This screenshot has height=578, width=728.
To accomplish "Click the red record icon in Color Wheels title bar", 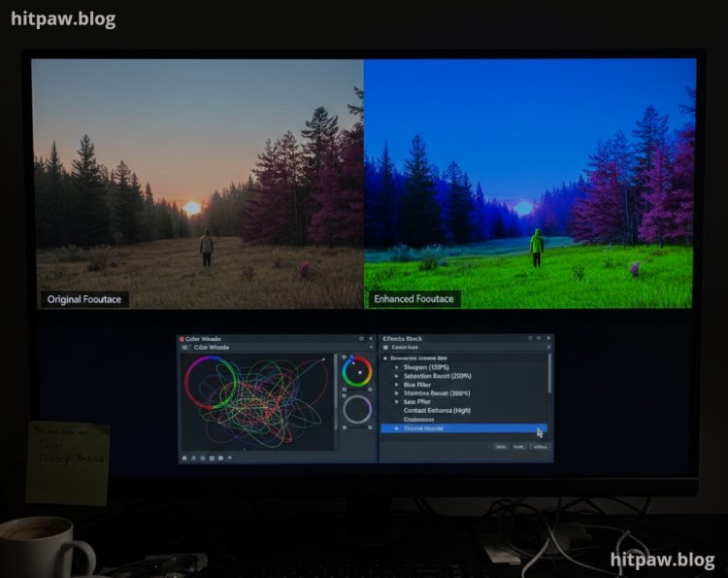I will (182, 338).
